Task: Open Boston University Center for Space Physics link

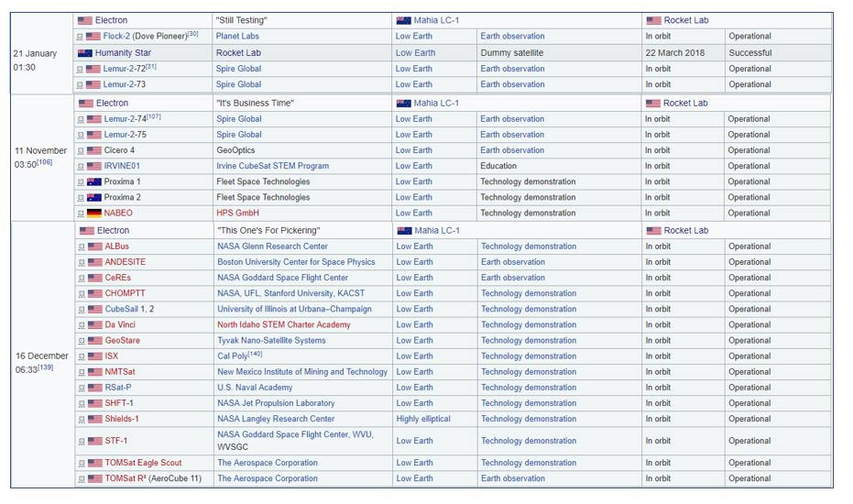Action: 296,263
